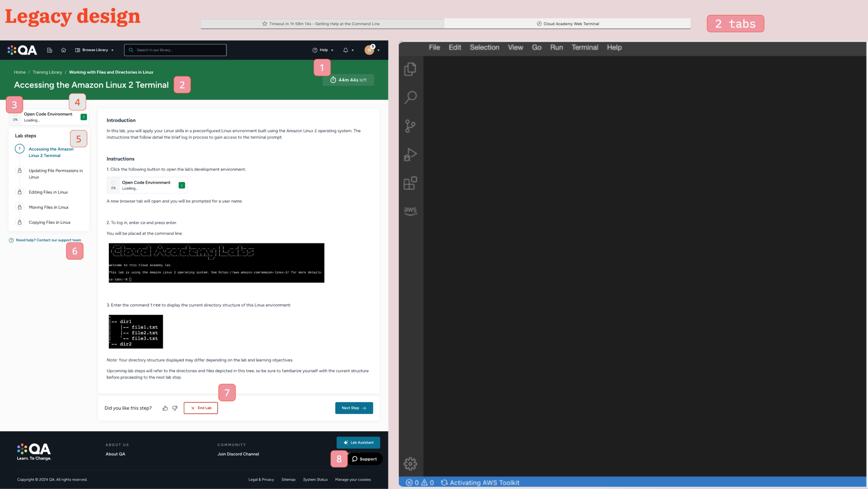
Task: Click the step 1 circle in Lab steps
Action: point(20,149)
